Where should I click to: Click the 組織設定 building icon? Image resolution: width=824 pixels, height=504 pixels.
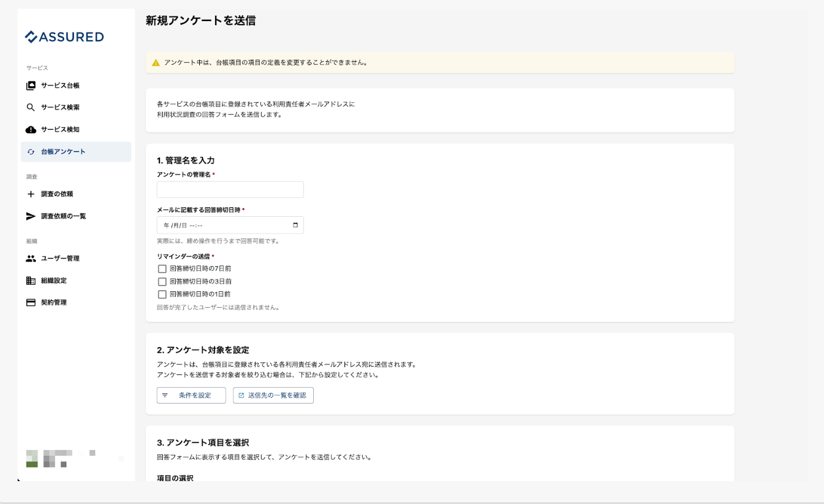click(31, 281)
